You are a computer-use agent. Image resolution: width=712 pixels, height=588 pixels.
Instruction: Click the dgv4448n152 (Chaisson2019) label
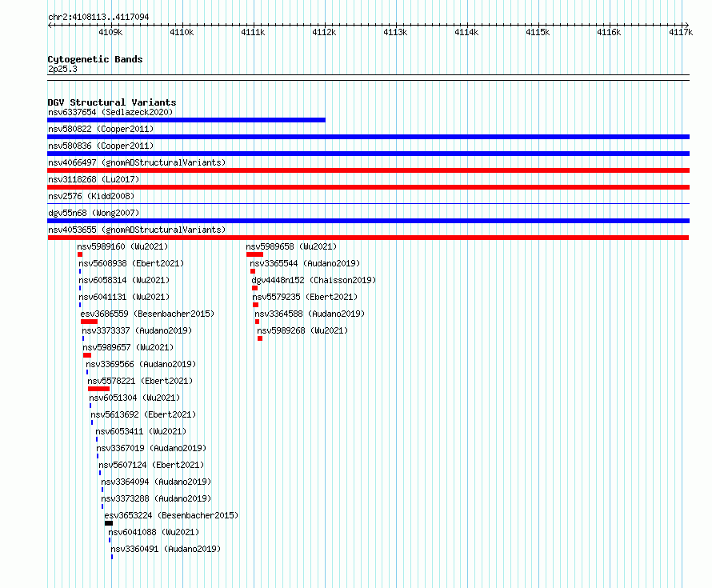pos(314,280)
